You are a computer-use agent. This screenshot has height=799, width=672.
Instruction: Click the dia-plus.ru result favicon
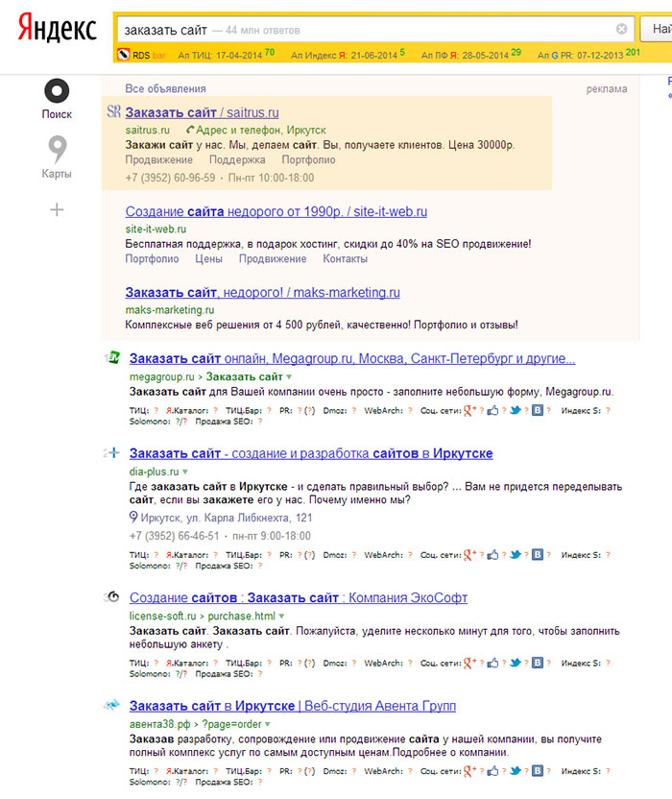tap(114, 452)
